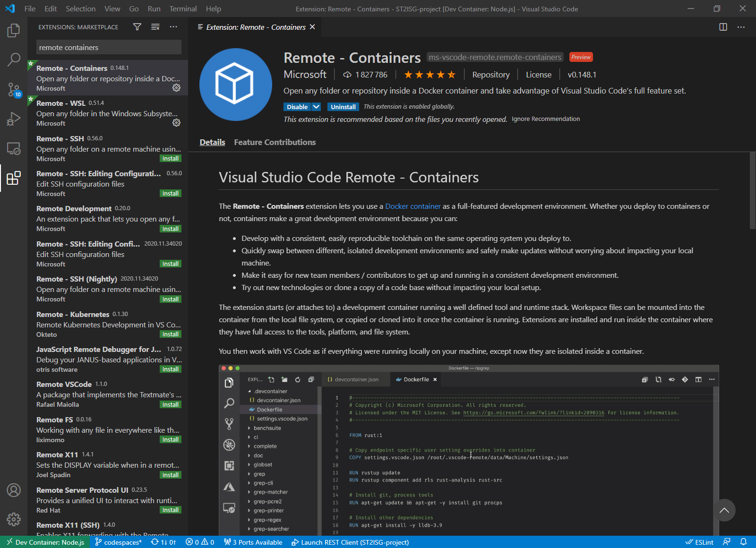
Task: Uninstall the Remote - Containers extension
Action: tap(343, 107)
